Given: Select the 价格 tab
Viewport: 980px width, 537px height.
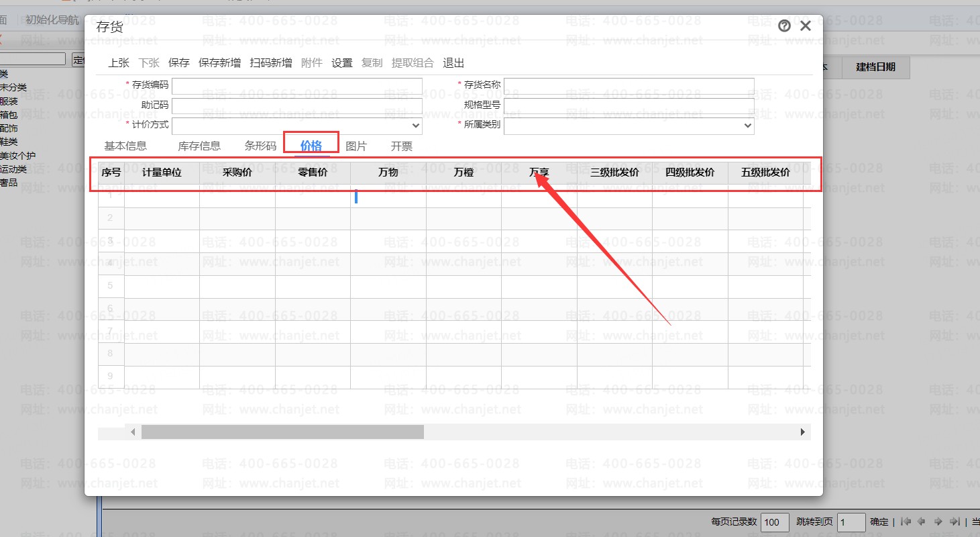Looking at the screenshot, I should point(311,146).
